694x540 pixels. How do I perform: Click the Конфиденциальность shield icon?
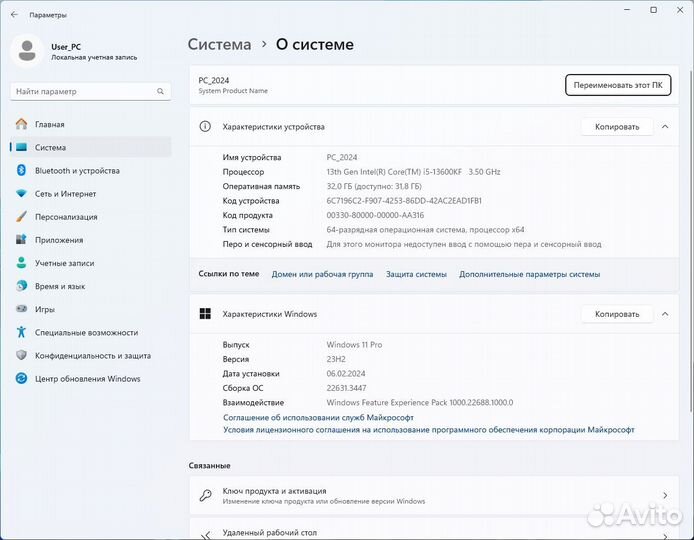tap(21, 355)
